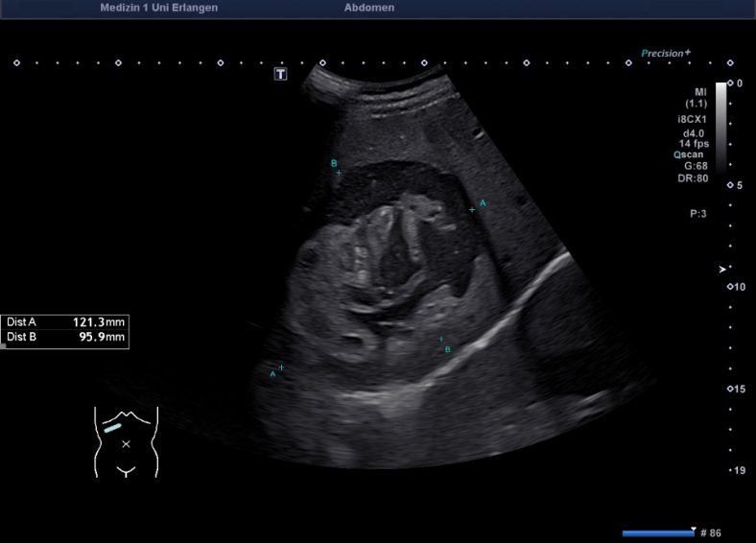
Task: Select the lower caliper B endpoint
Action: coord(441,340)
